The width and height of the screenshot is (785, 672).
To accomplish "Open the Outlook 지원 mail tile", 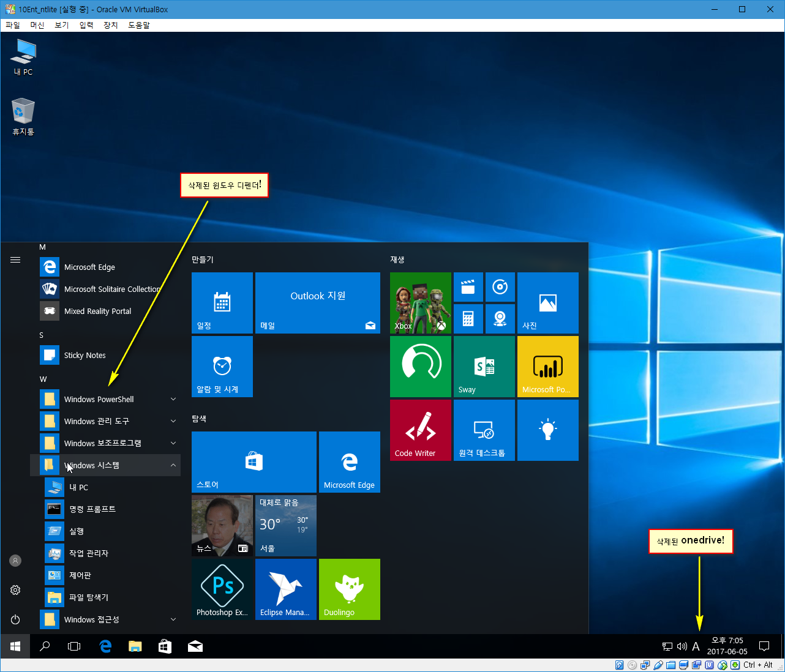I will pos(317,303).
